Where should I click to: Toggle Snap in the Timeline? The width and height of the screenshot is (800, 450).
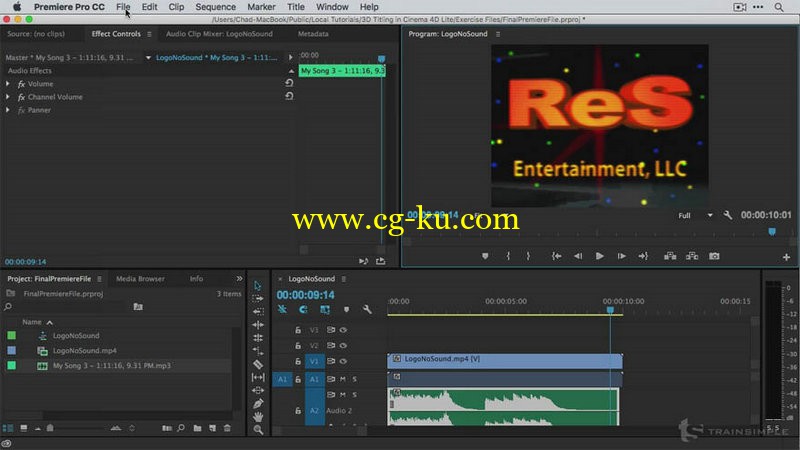[x=303, y=309]
